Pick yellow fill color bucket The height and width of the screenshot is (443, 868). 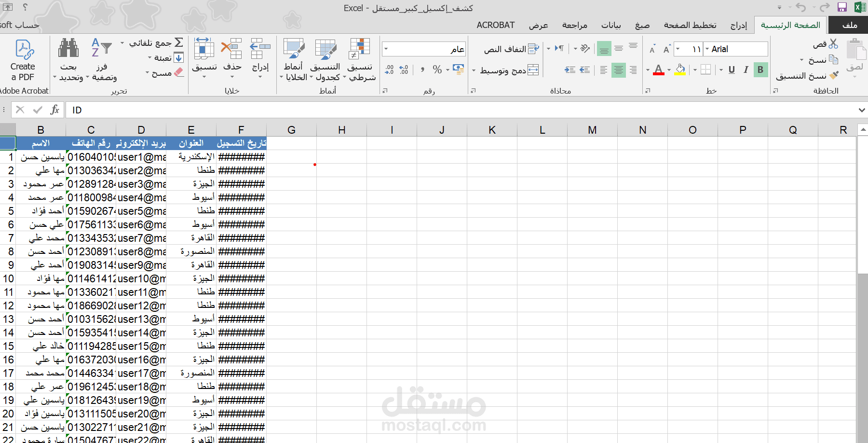(x=680, y=70)
